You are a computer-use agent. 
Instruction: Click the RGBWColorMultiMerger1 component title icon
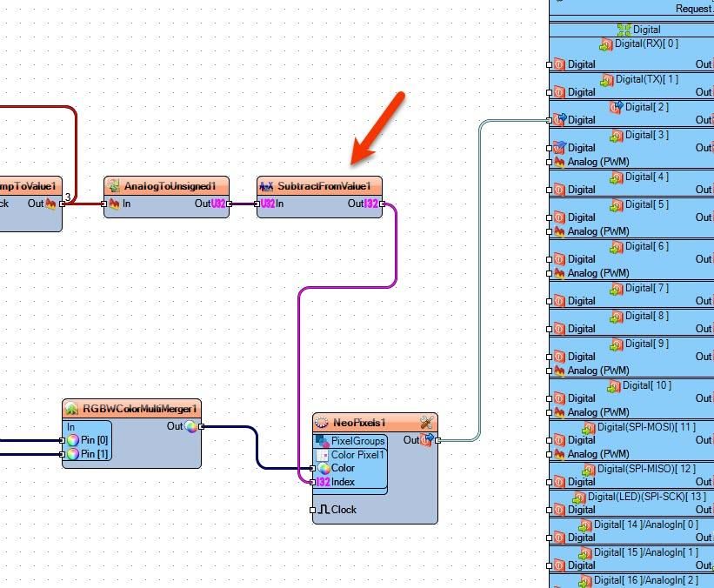click(71, 409)
